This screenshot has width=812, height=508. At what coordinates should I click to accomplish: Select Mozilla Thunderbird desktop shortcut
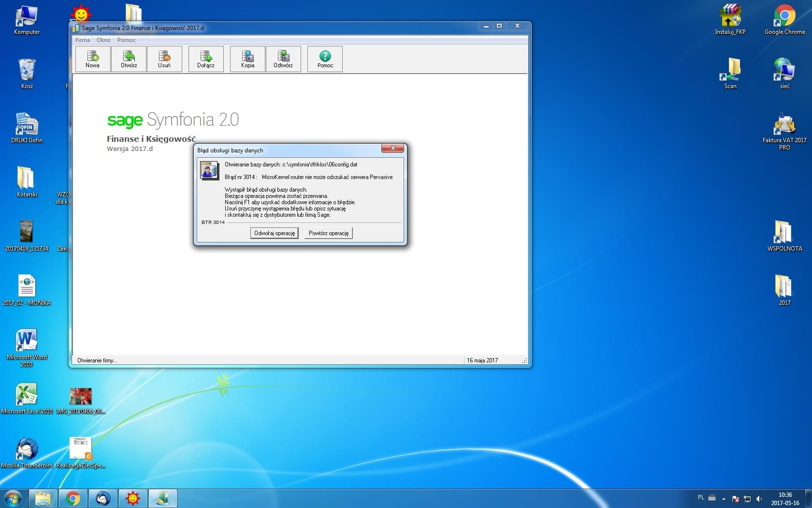[x=27, y=453]
